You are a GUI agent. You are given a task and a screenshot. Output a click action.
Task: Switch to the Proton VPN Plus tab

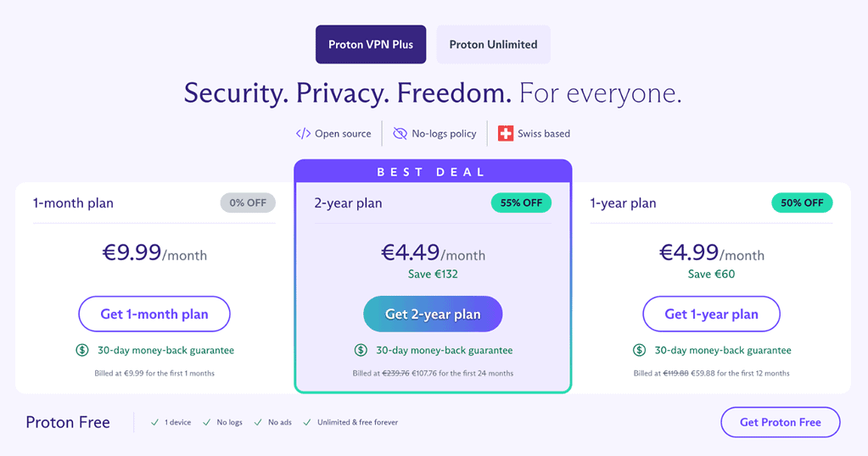tap(371, 44)
